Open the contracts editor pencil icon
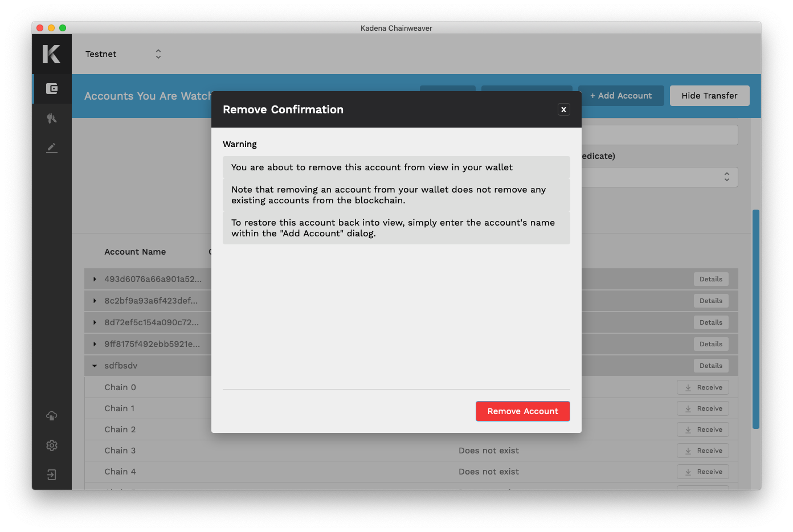 point(52,148)
